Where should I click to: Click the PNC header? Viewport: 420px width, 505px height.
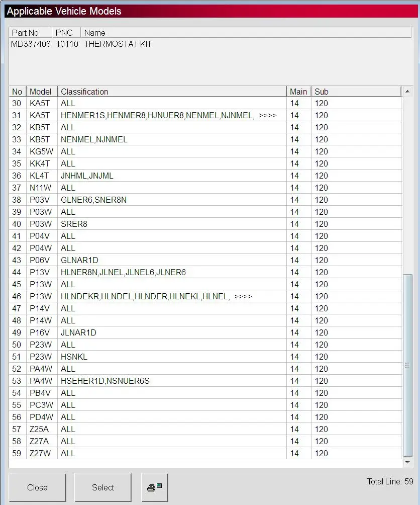(66, 33)
